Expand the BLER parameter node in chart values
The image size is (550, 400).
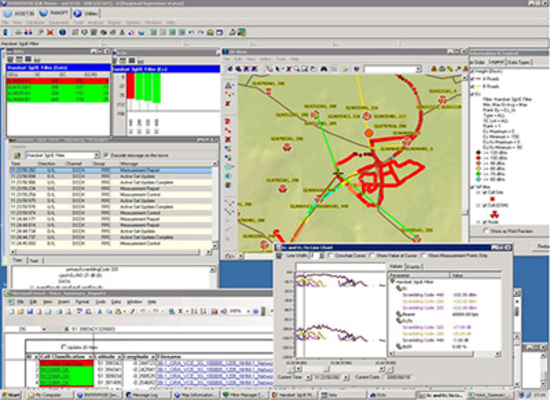click(x=399, y=346)
